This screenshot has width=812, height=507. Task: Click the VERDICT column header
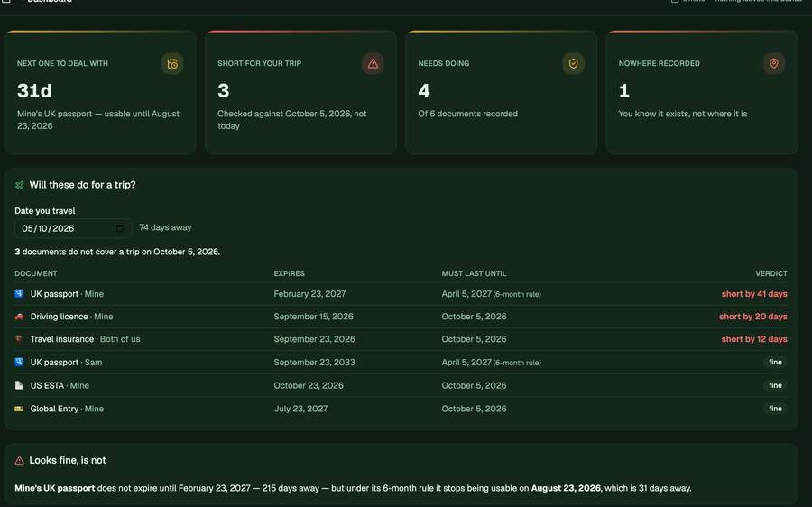771,273
